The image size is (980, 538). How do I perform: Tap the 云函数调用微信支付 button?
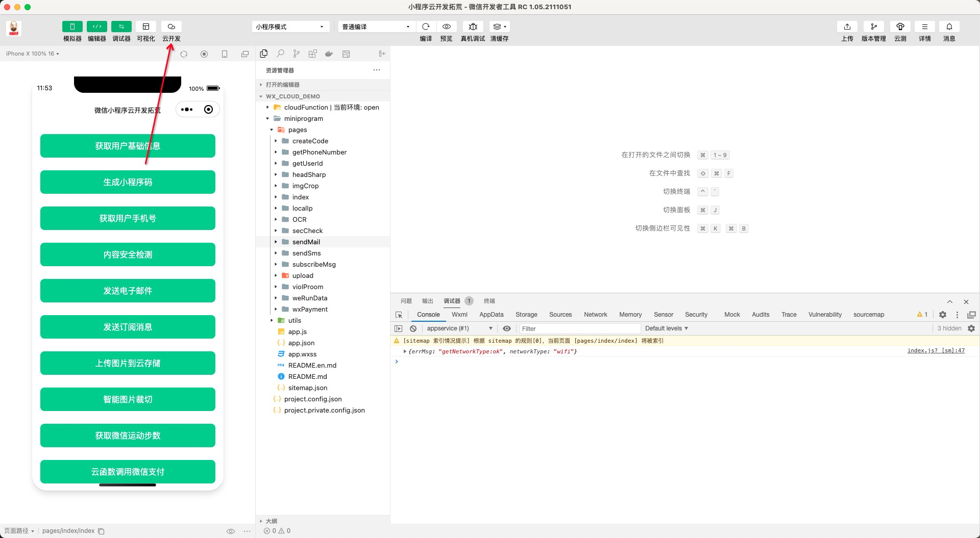tap(128, 472)
